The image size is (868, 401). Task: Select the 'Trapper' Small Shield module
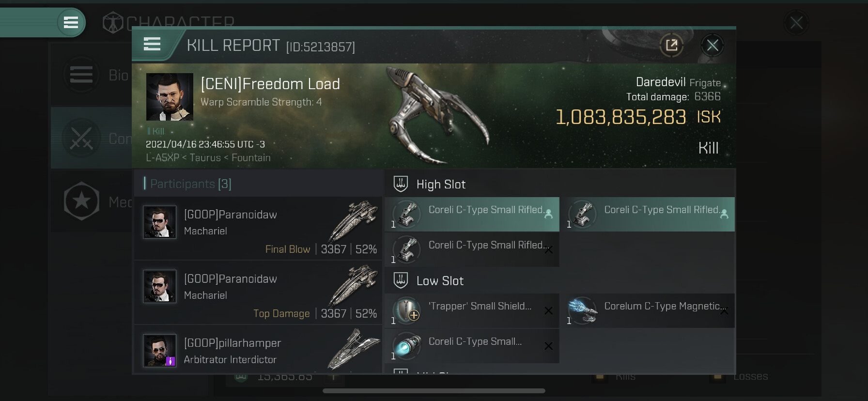pos(472,310)
